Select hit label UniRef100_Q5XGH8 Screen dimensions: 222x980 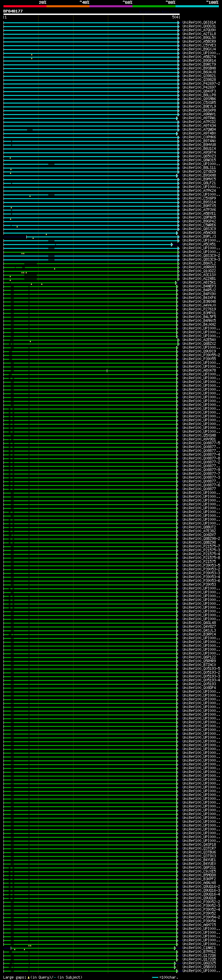(199, 436)
